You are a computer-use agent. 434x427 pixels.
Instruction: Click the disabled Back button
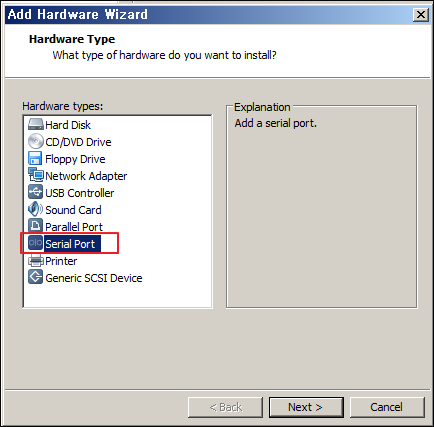[x=225, y=407]
